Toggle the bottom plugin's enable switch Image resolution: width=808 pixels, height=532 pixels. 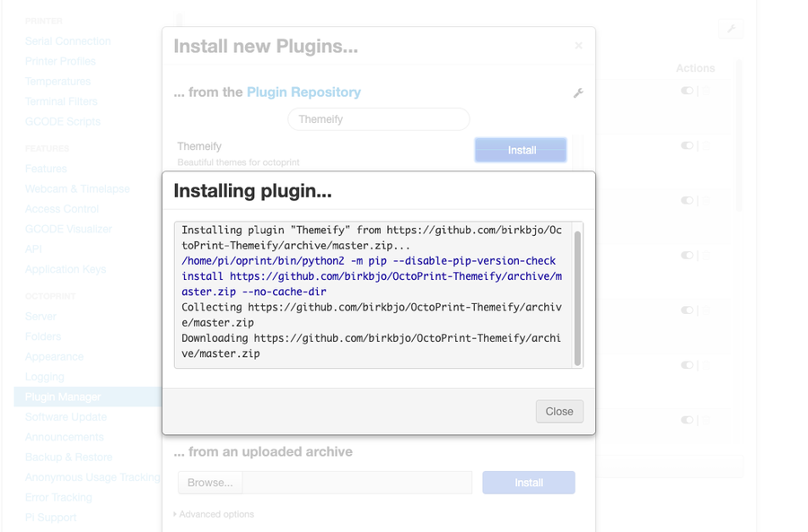coord(687,419)
